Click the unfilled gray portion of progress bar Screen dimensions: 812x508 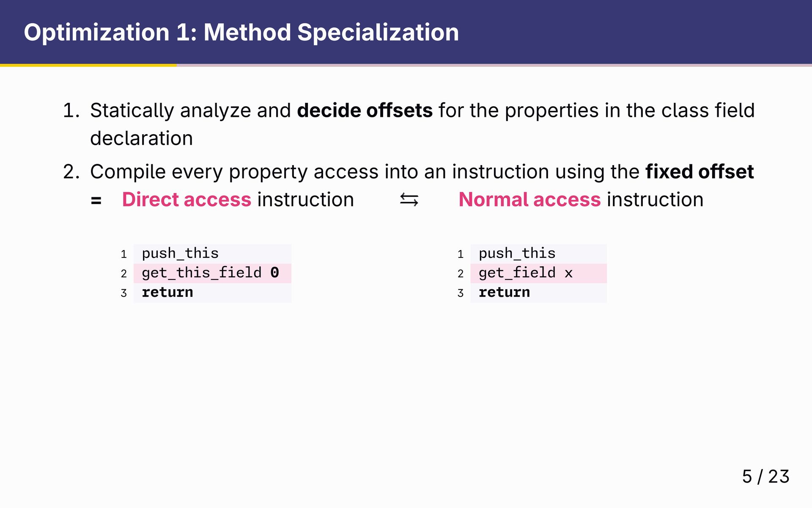click(494, 65)
